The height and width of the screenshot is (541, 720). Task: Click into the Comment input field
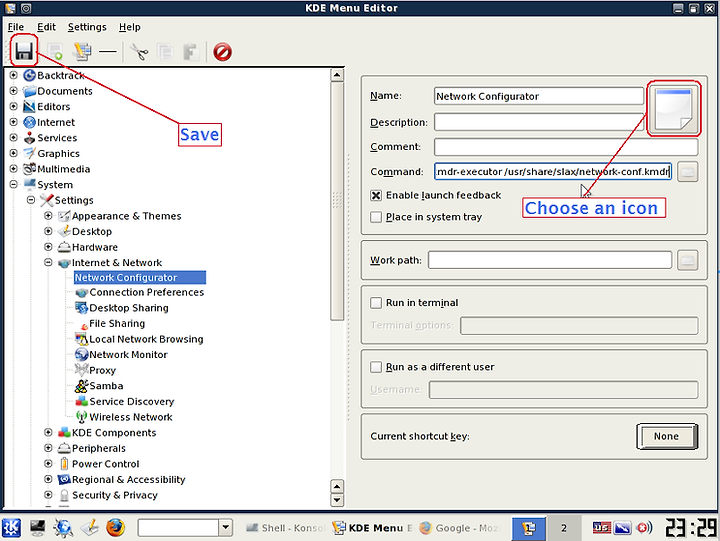tap(566, 147)
